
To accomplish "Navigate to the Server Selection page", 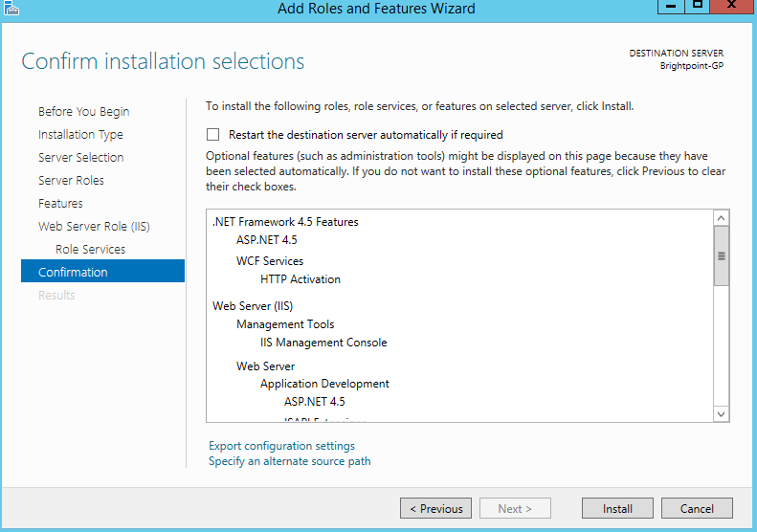I will (80, 158).
